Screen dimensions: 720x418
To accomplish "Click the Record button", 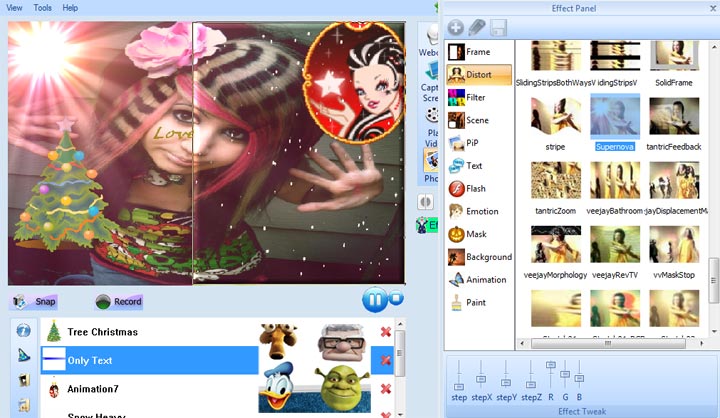I will point(119,302).
